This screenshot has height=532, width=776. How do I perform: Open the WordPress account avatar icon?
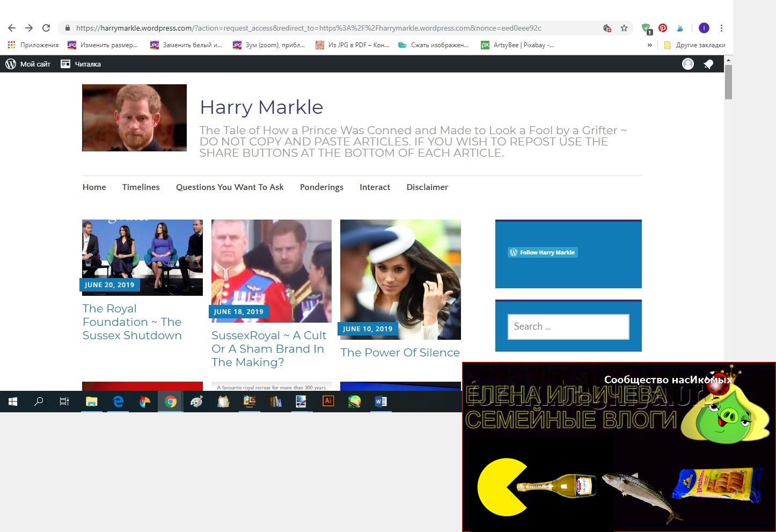tap(687, 64)
